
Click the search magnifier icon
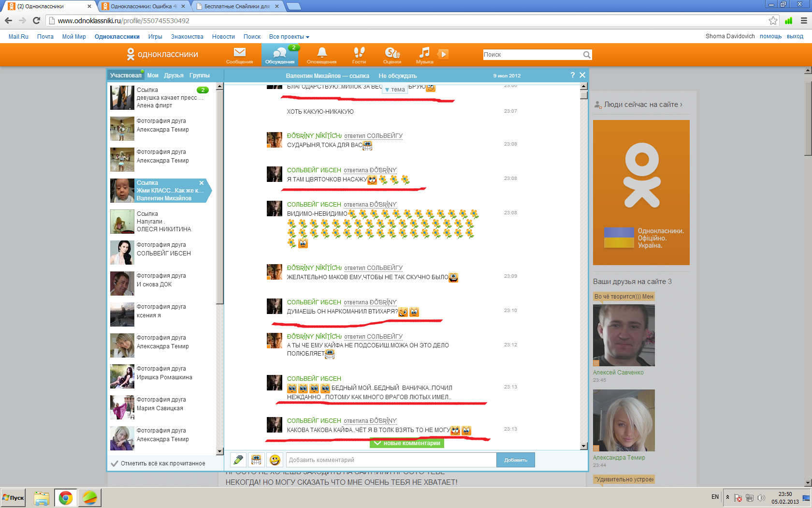tap(587, 55)
